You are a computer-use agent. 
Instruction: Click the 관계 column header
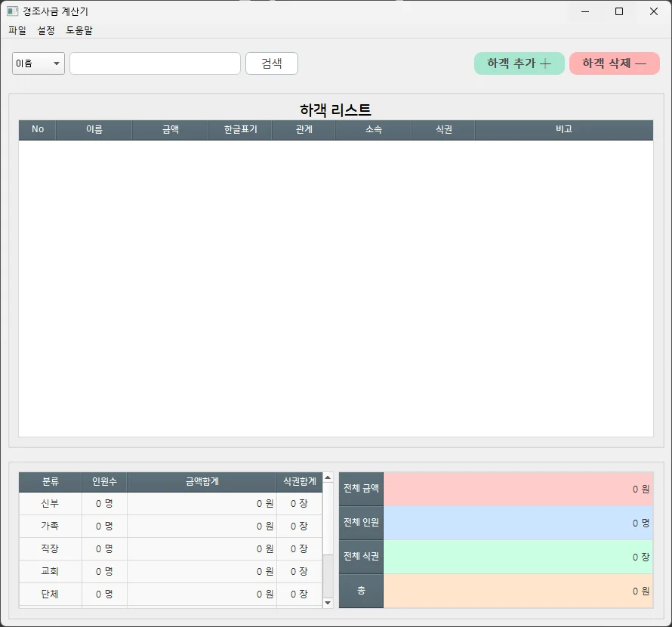click(x=304, y=129)
